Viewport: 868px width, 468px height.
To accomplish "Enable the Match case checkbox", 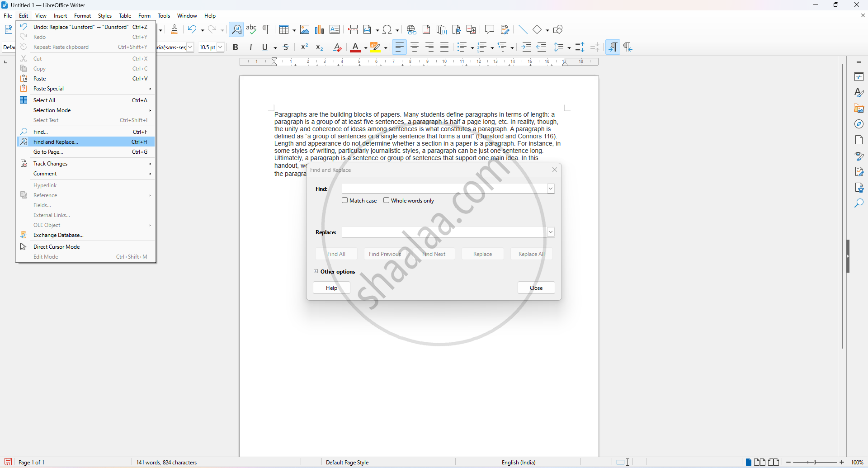I will pos(345,200).
